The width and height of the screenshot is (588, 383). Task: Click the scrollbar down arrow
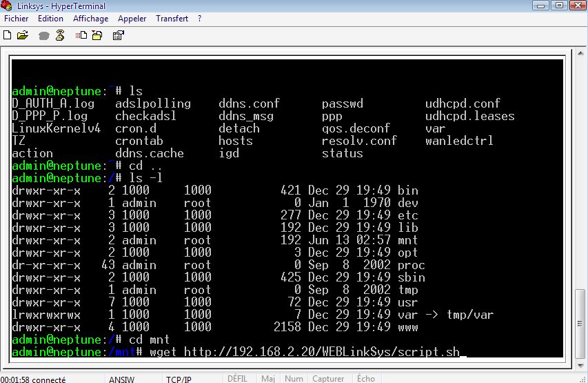[x=580, y=365]
